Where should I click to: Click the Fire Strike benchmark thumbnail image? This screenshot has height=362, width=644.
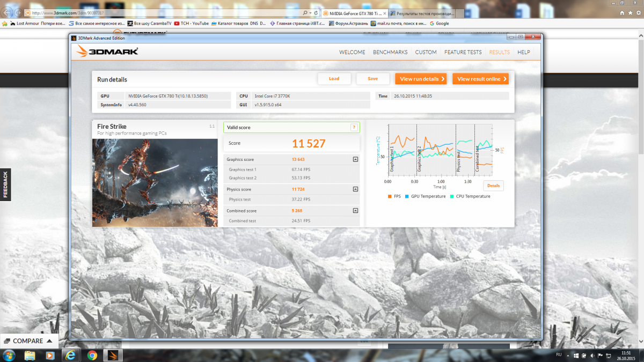tap(155, 182)
